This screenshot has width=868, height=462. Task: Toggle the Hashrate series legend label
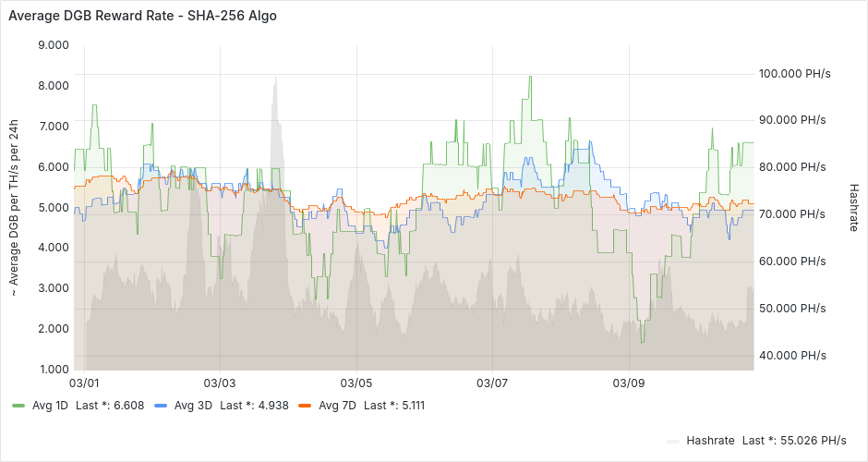click(709, 441)
